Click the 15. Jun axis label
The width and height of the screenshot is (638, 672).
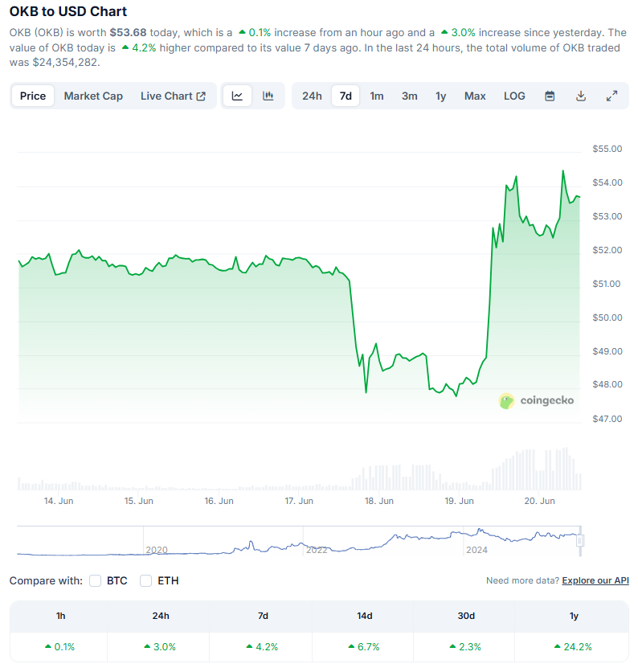pyautogui.click(x=139, y=501)
